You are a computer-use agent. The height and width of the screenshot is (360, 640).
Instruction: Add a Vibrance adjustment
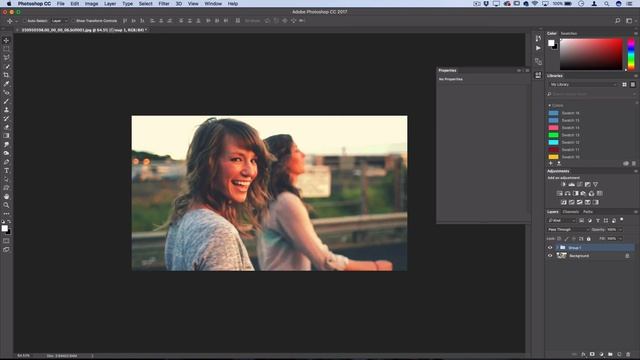pos(596,184)
